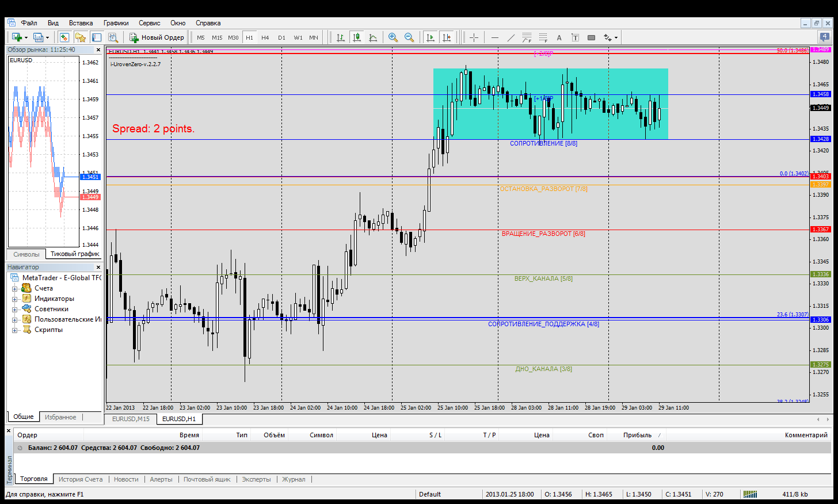Click the Новый Ордер button
This screenshot has width=838, height=504.
(x=157, y=37)
